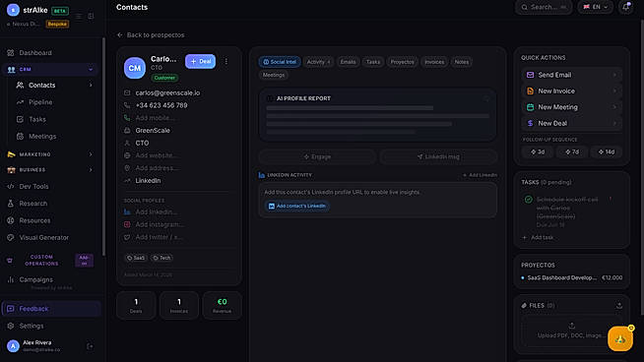Expand the New Invoice quick action arrow
The image size is (644, 362).
pyautogui.click(x=614, y=91)
